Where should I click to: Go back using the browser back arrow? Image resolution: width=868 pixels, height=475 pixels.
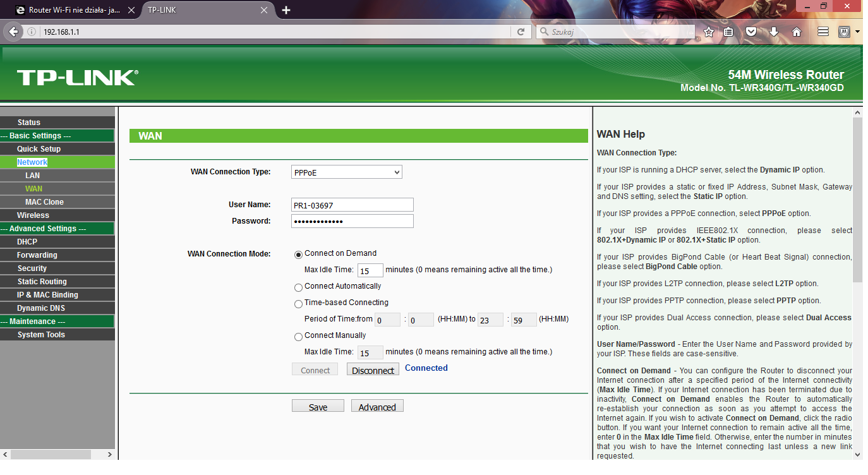[x=14, y=32]
